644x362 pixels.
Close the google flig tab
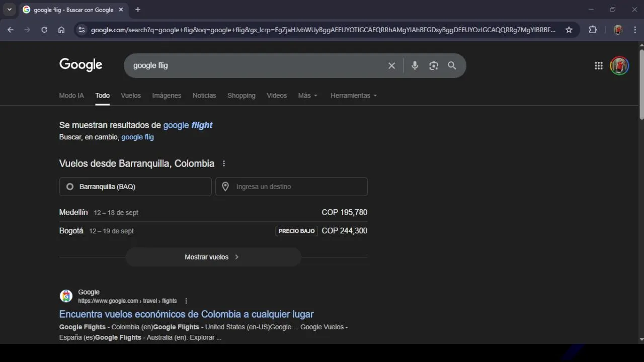tap(121, 10)
